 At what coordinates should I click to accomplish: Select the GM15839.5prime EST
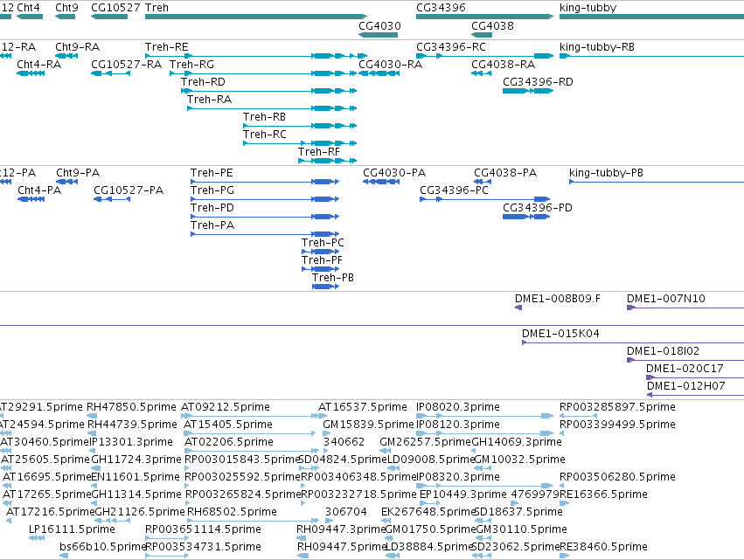(x=327, y=433)
